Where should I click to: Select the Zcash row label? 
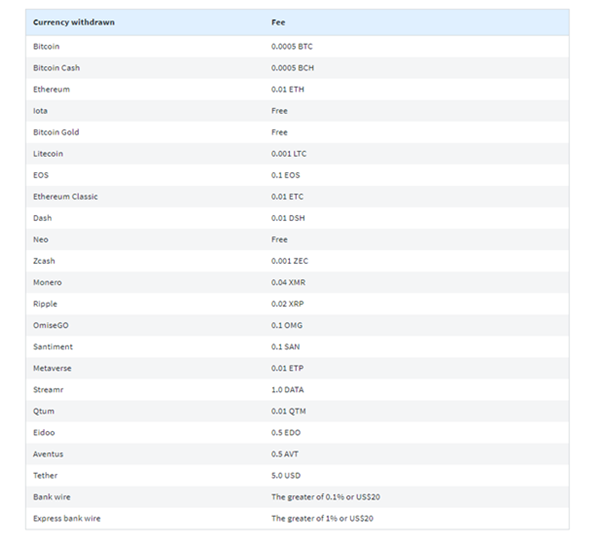pos(45,261)
